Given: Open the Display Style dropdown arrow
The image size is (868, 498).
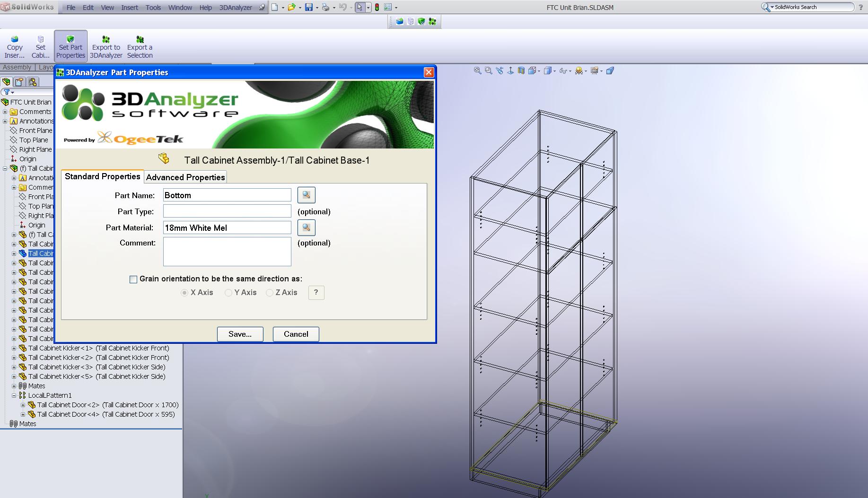Looking at the screenshot, I should (554, 71).
